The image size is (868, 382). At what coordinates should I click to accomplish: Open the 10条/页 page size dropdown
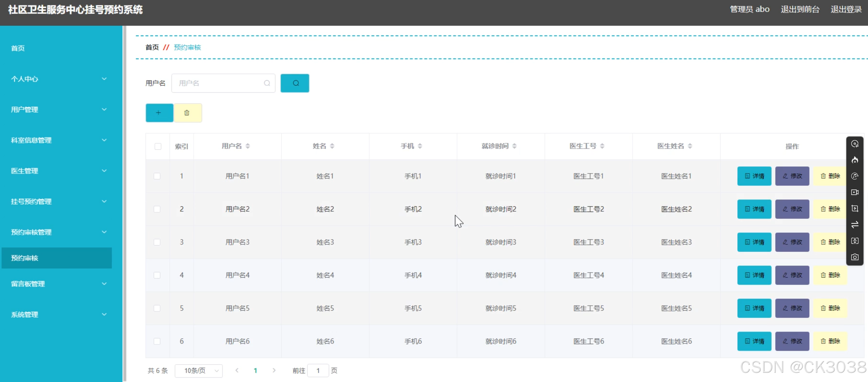198,371
